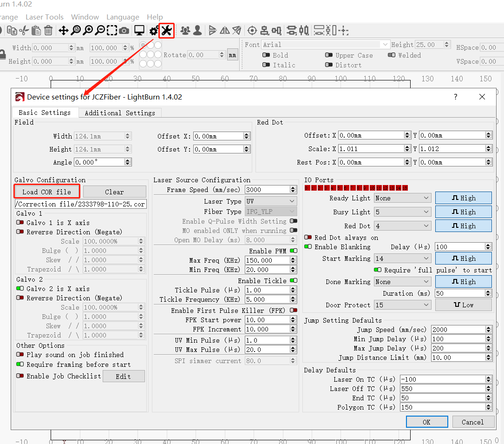The height and width of the screenshot is (444, 504).
Task: Toggle Enable Tickle switch
Action: [x=294, y=280]
